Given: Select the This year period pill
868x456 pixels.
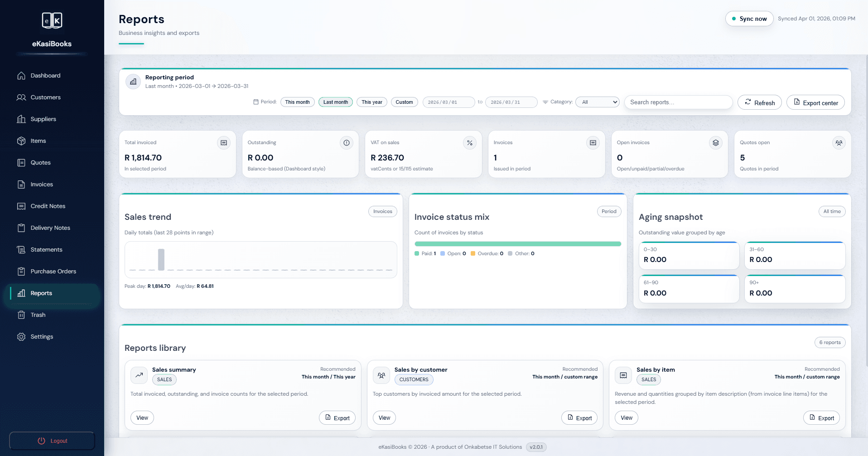Looking at the screenshot, I should pyautogui.click(x=371, y=102).
